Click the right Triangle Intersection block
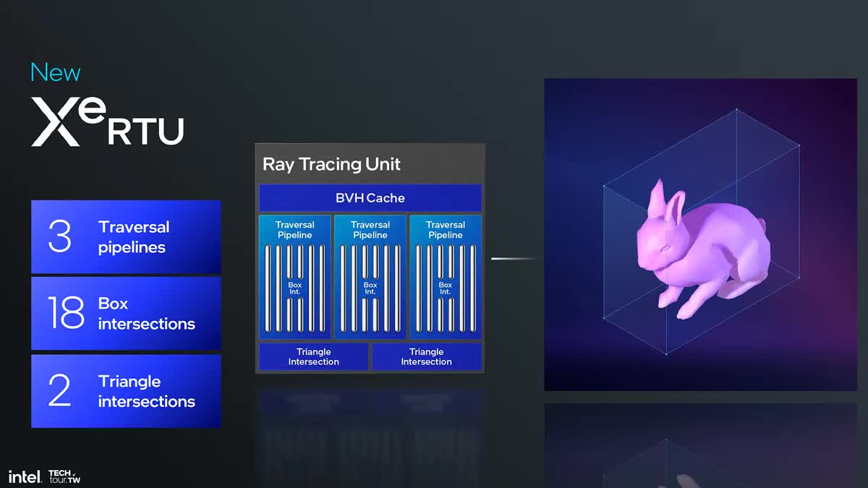This screenshot has height=488, width=868. [426, 356]
